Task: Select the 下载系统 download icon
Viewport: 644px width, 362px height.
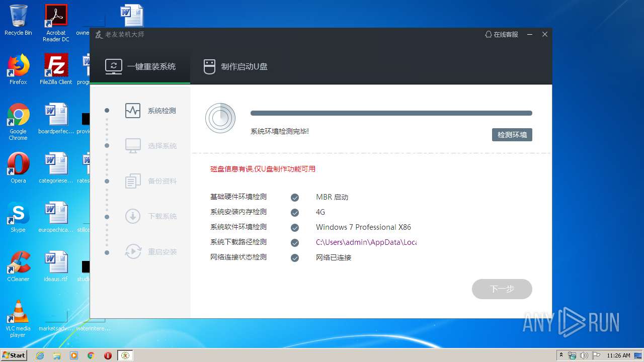Action: coord(133,216)
